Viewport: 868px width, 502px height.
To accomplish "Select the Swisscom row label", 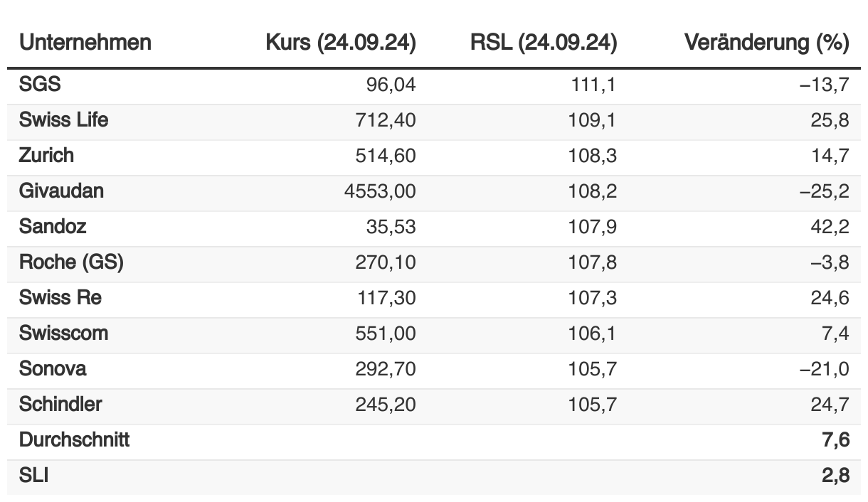I will (64, 333).
